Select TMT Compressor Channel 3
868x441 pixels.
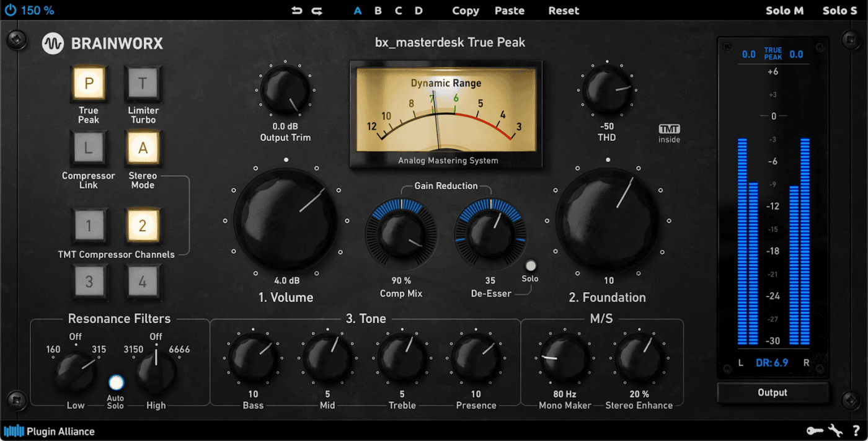(x=89, y=282)
